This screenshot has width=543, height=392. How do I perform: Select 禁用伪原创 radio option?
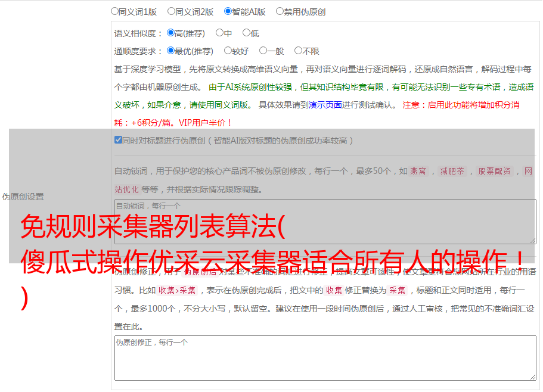(280, 11)
